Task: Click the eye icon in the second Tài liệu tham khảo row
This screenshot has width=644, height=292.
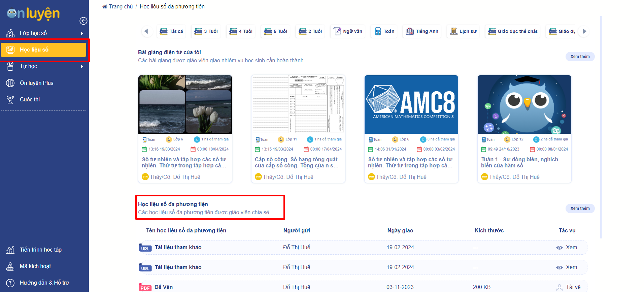Action: (x=559, y=267)
